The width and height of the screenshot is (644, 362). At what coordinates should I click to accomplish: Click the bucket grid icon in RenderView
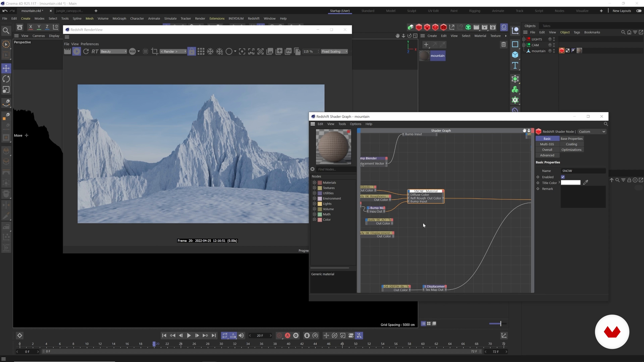pyautogui.click(x=201, y=51)
